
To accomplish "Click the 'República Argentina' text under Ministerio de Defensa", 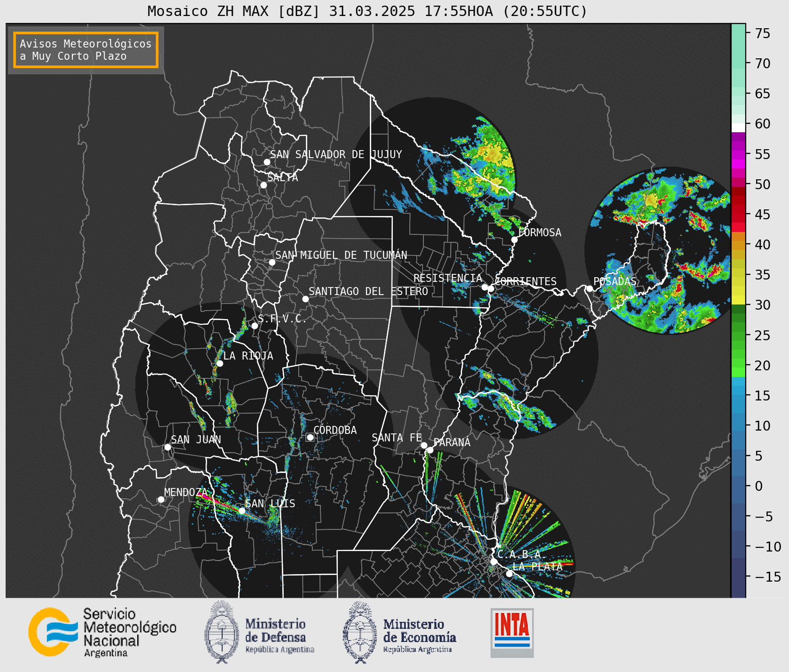I will [279, 650].
